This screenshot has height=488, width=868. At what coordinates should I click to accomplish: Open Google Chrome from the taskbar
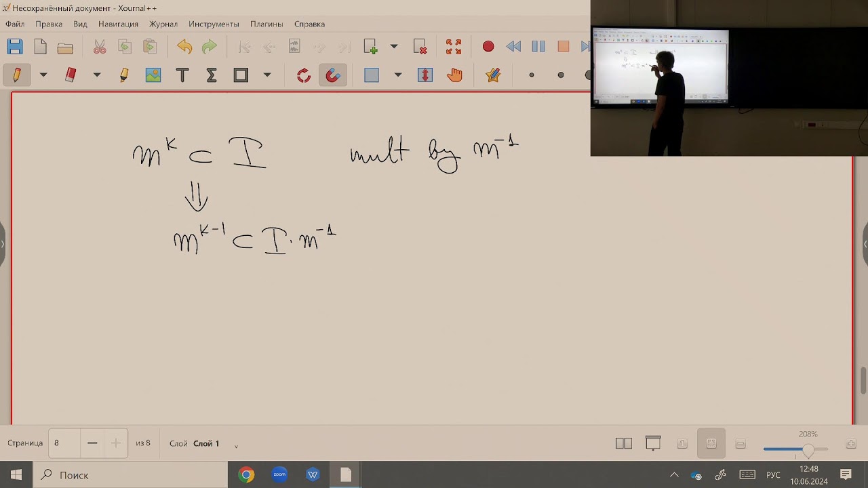click(246, 475)
